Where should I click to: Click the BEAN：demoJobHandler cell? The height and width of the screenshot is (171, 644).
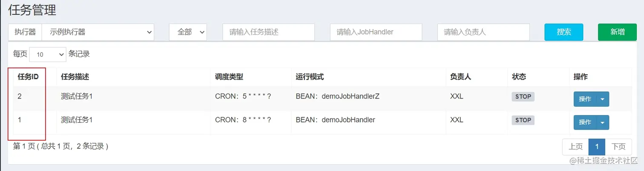(x=335, y=120)
